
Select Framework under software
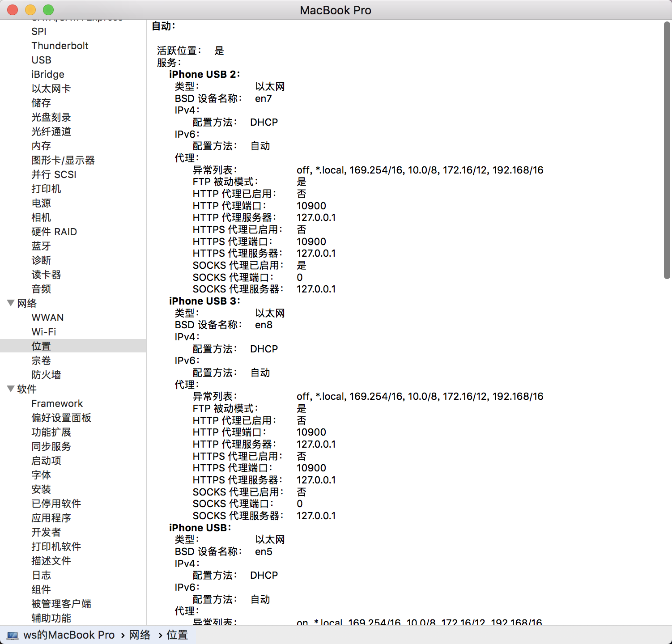pyautogui.click(x=57, y=403)
